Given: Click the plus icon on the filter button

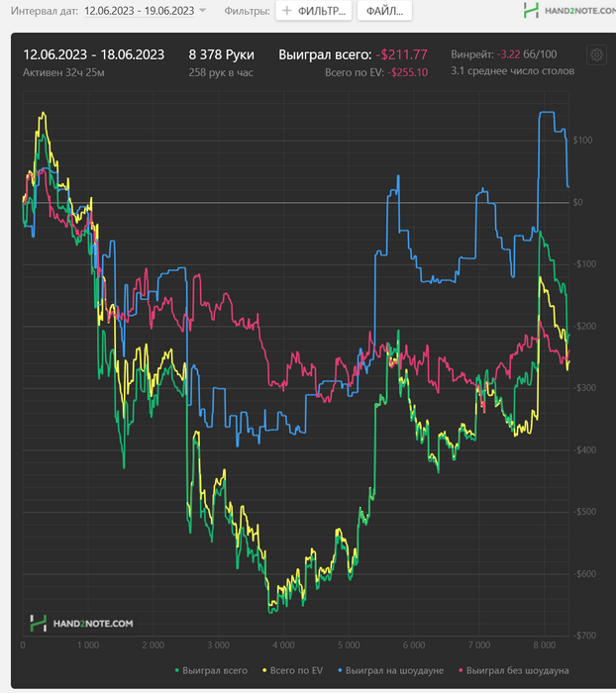Looking at the screenshot, I should click(286, 11).
